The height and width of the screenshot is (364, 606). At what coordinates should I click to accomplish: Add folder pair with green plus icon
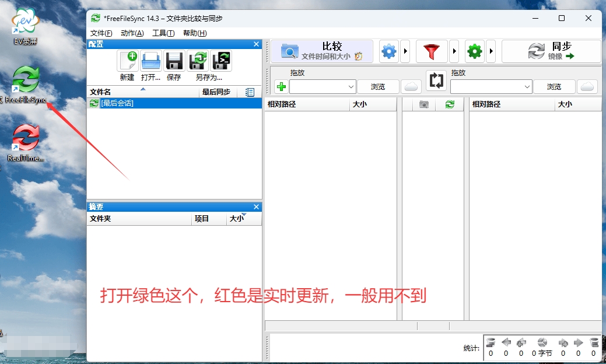pos(281,86)
